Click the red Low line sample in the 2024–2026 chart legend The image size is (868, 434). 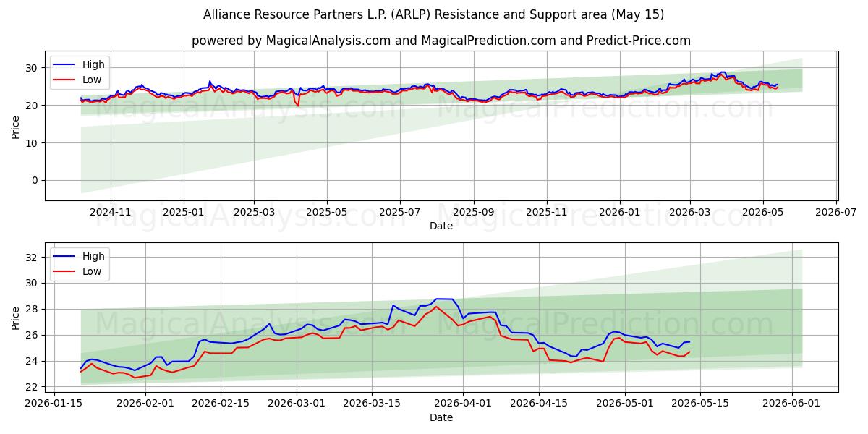pyautogui.click(x=65, y=80)
